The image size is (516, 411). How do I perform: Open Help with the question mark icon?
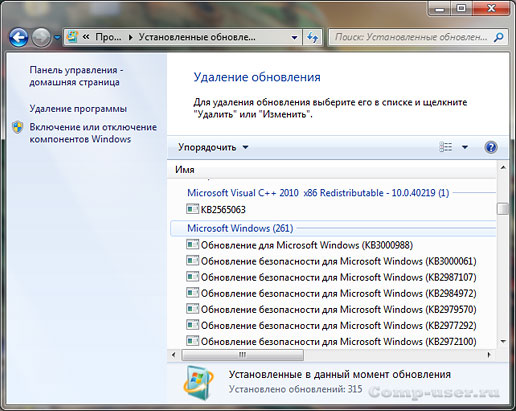pos(491,147)
